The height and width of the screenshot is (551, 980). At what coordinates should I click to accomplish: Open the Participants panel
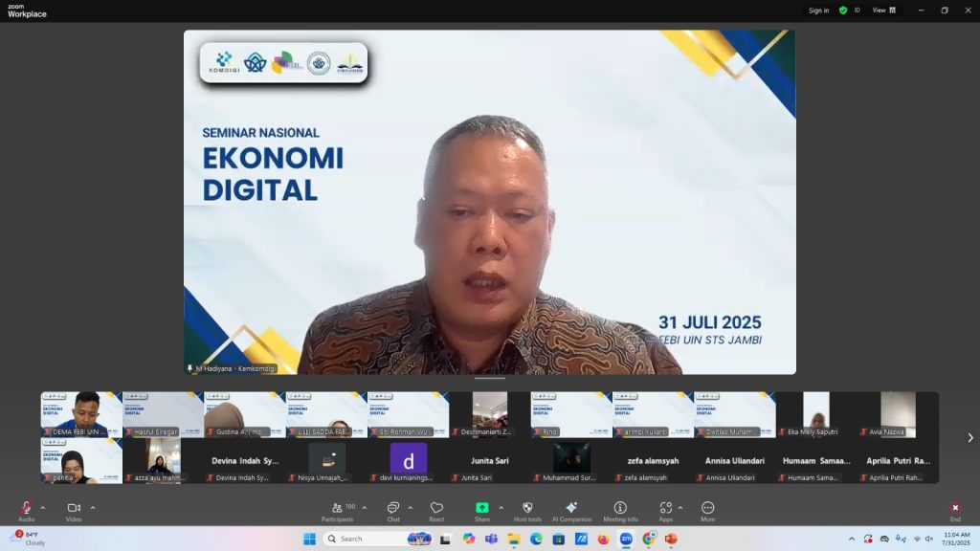click(x=337, y=508)
